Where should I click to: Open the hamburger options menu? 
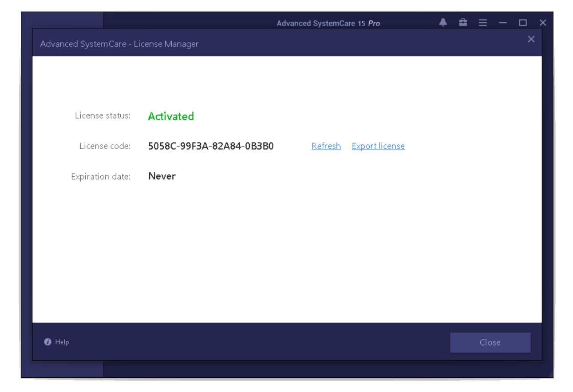[483, 23]
